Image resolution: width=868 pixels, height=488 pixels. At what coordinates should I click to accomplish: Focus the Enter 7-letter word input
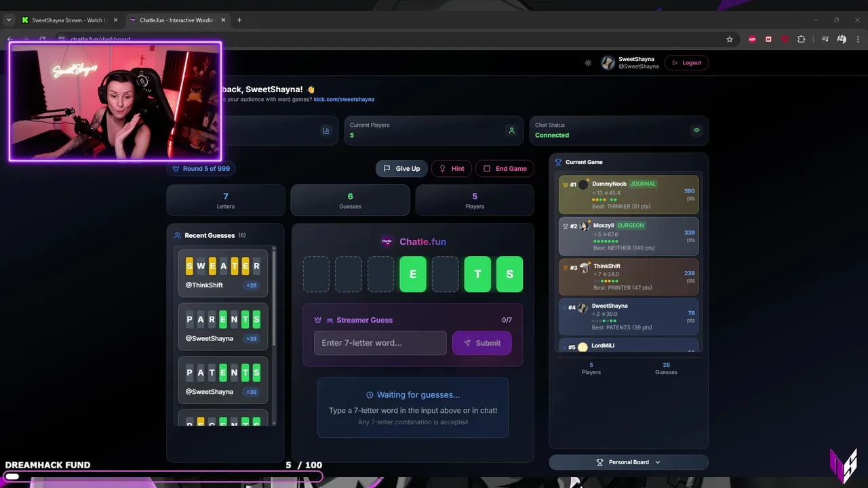[x=380, y=343]
